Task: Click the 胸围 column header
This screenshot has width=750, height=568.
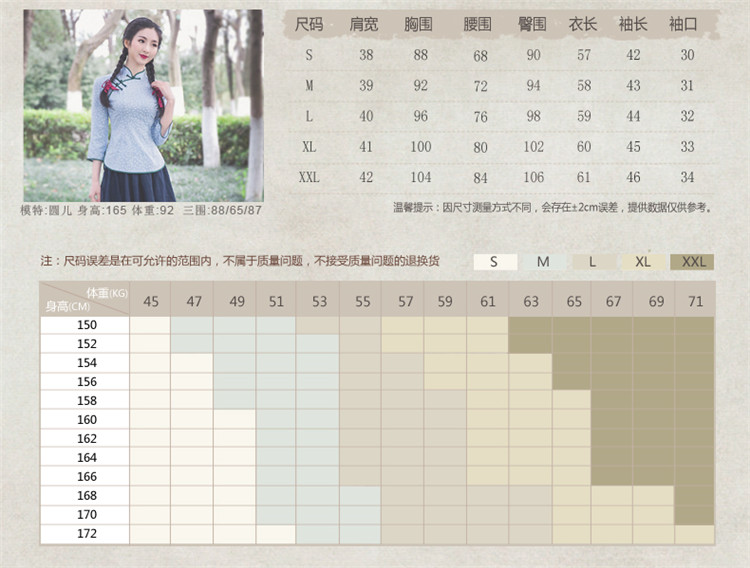Action: point(420,24)
